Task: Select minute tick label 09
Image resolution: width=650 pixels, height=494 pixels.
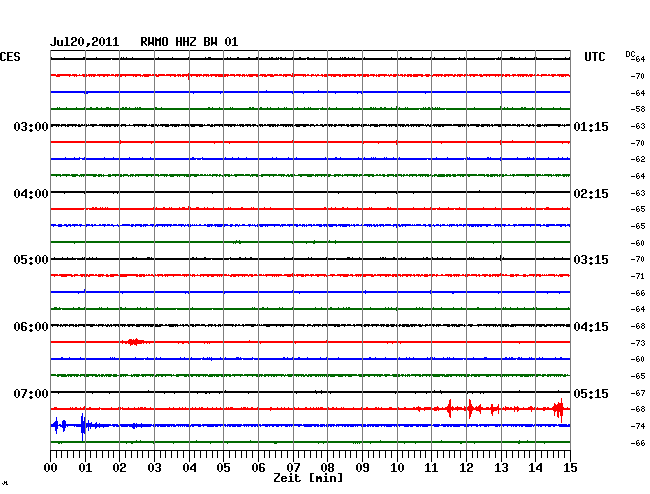Action: [362, 468]
